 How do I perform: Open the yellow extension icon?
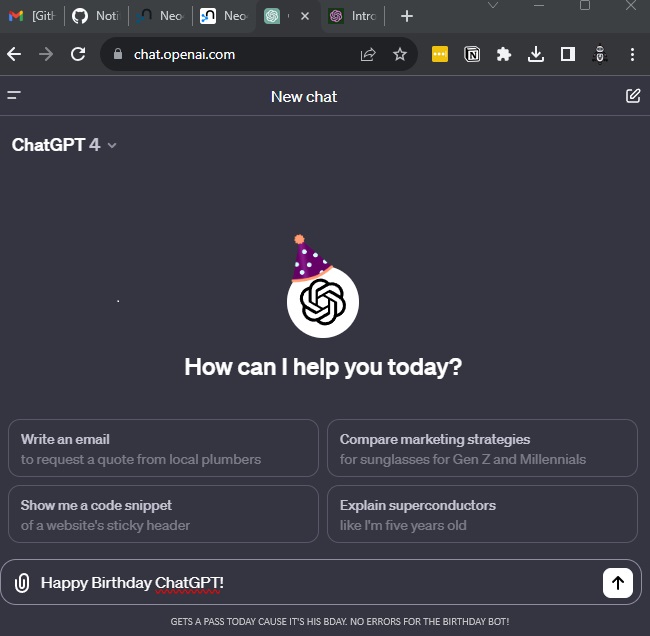440,54
